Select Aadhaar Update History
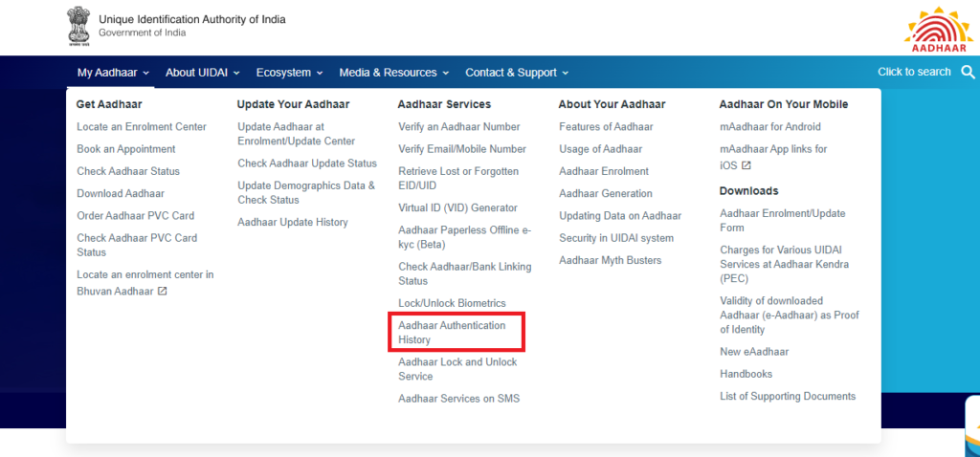Screen dimensions: 980x457 pos(293,222)
